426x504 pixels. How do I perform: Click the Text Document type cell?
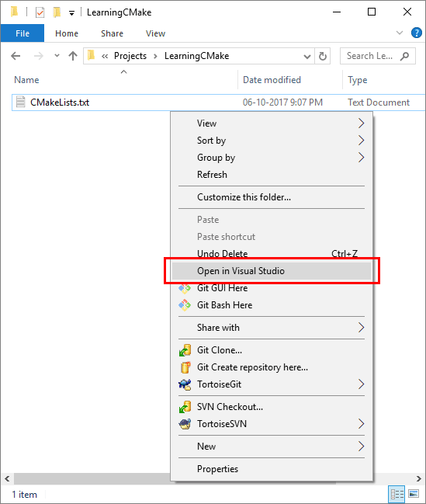(x=379, y=103)
